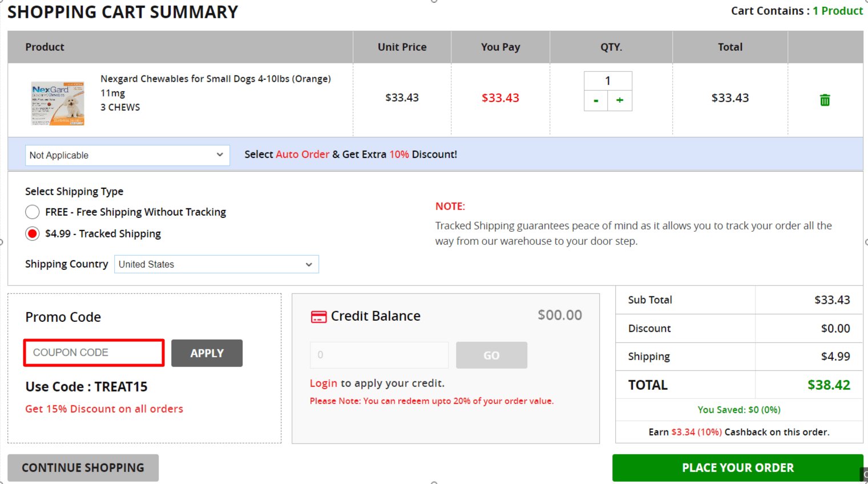Viewport: 868px width, 484px height.
Task: Select FREE Shipping Without Tracking option
Action: click(33, 212)
